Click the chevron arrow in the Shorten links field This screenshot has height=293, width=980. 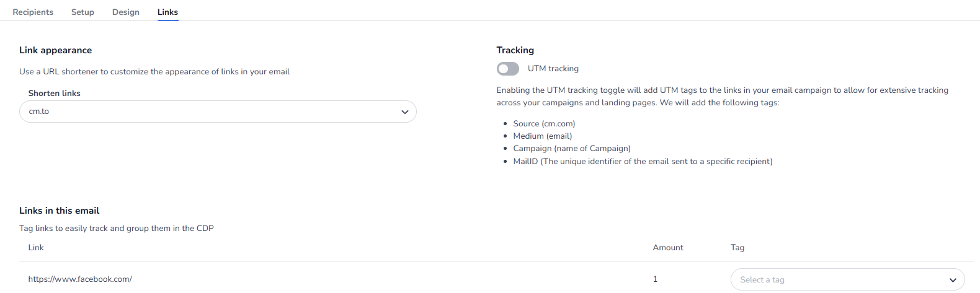404,112
